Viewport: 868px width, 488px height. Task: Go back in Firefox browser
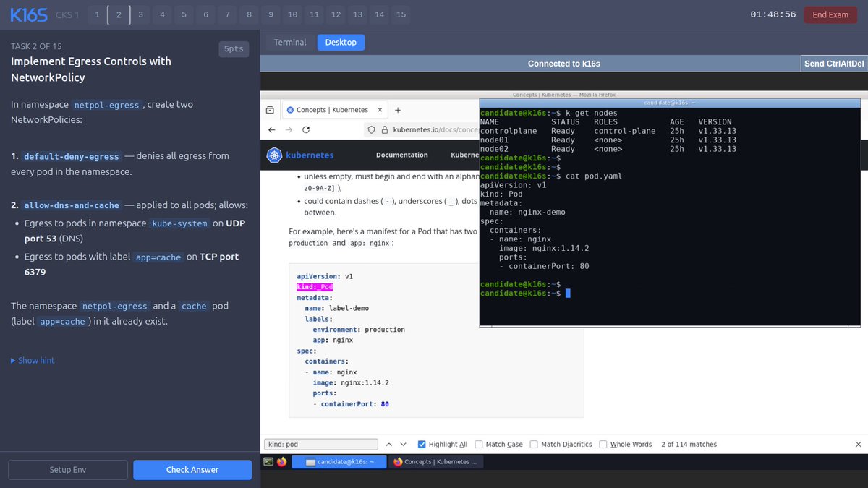[272, 129]
